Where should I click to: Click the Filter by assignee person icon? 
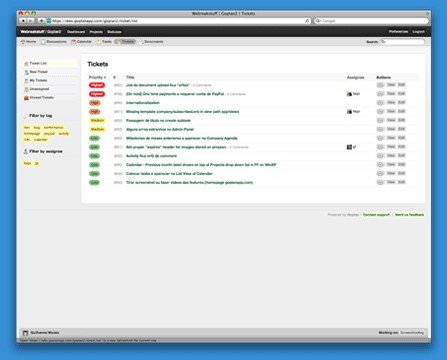[x=26, y=151]
